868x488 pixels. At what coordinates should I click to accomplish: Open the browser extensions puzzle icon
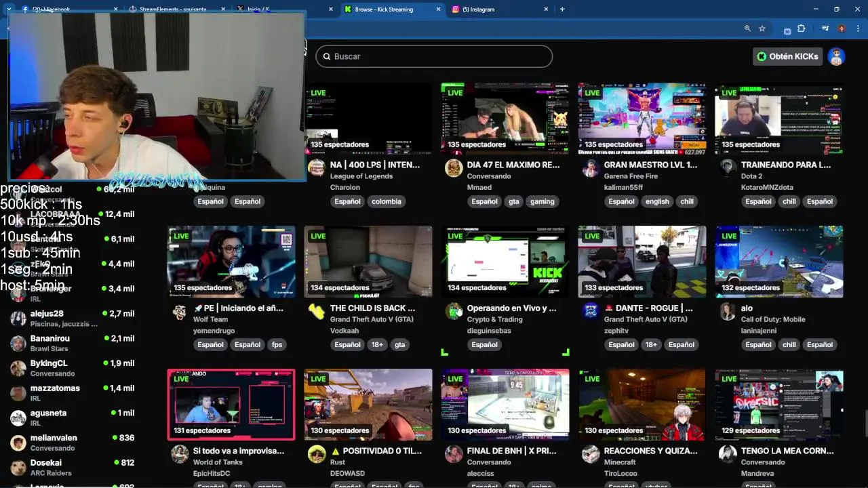coord(802,28)
